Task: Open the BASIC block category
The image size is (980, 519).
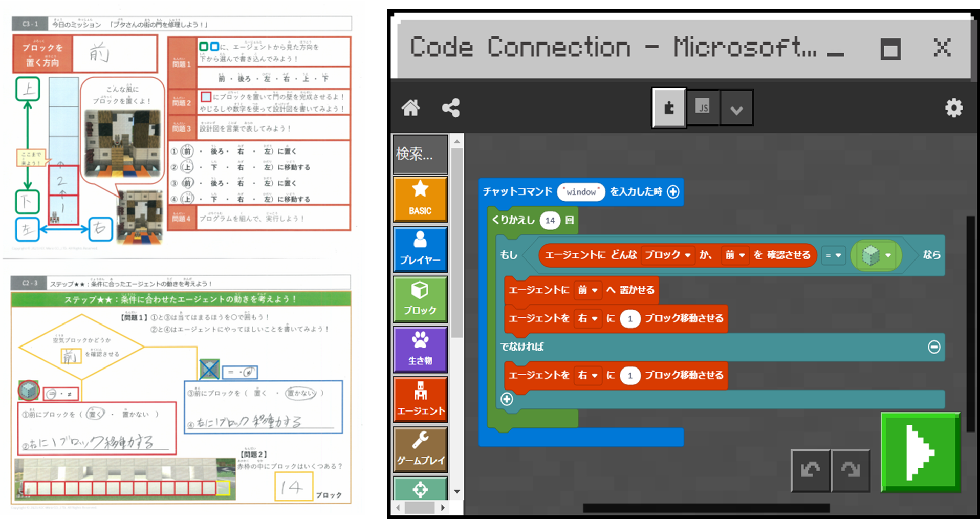Action: [420, 199]
